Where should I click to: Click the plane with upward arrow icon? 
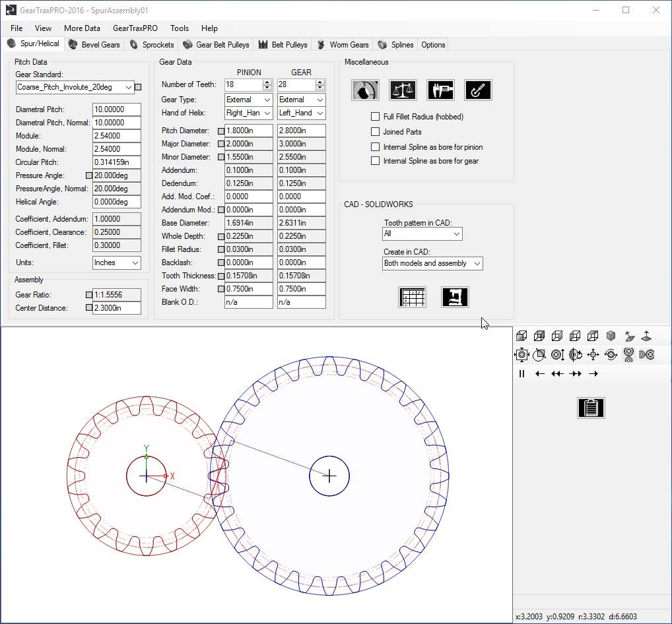(647, 336)
